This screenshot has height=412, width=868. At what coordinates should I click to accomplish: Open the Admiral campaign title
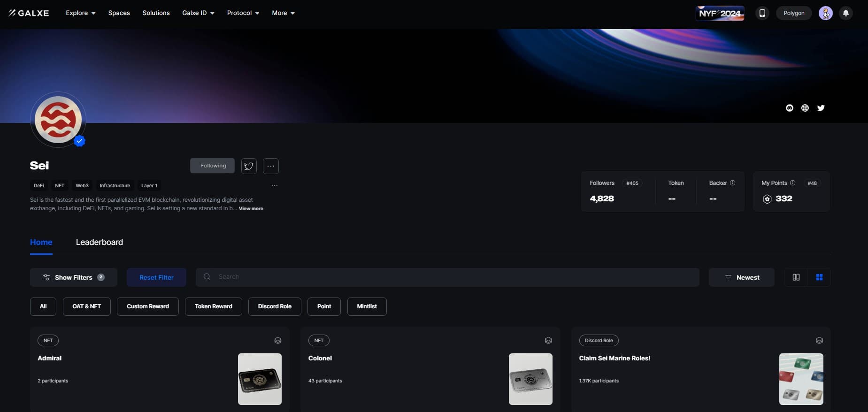(x=50, y=358)
